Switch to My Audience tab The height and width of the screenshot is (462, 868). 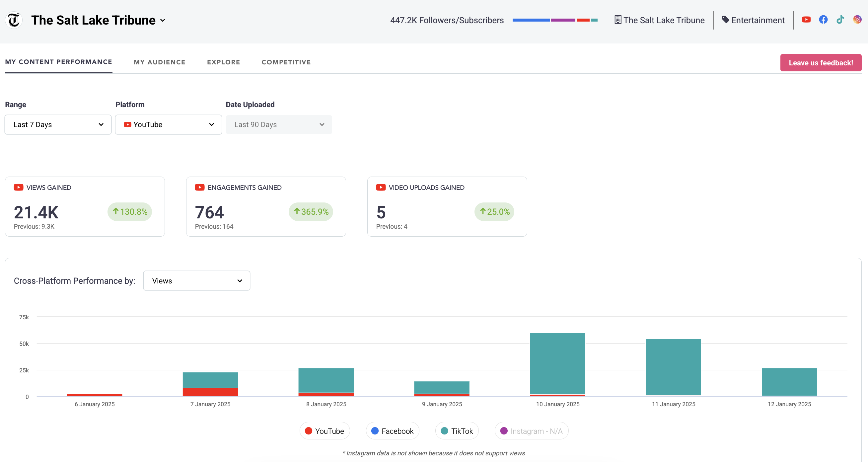(159, 62)
